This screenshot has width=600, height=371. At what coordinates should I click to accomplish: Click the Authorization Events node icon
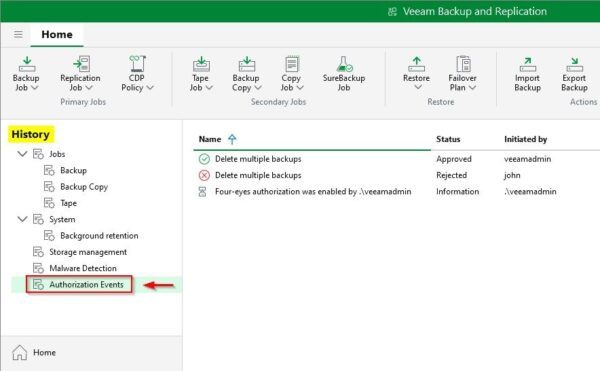tap(38, 285)
